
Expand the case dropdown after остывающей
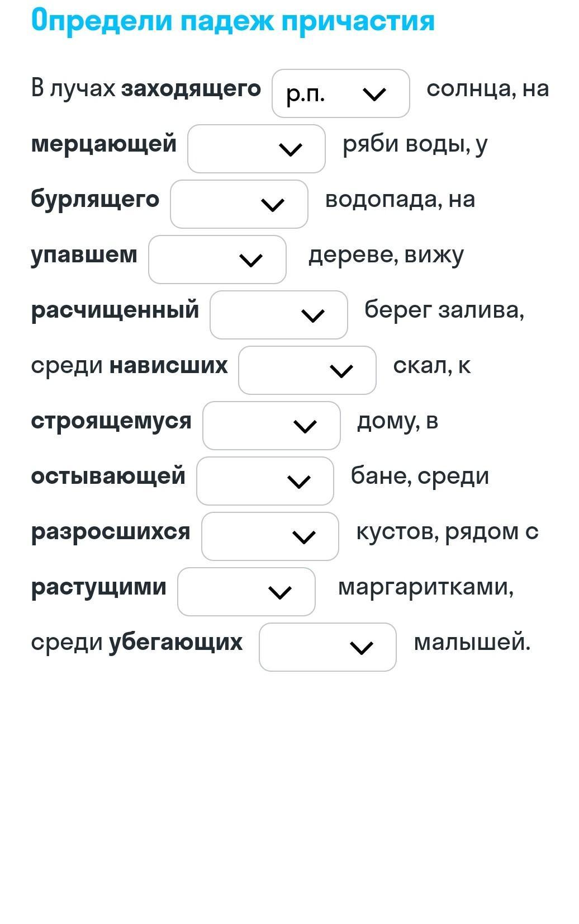pyautogui.click(x=265, y=481)
